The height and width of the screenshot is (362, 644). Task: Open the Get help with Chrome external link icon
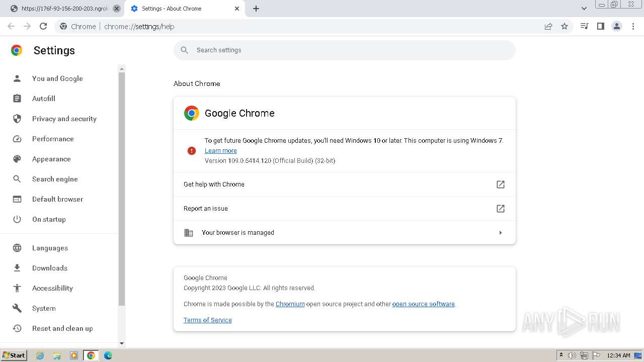click(501, 185)
